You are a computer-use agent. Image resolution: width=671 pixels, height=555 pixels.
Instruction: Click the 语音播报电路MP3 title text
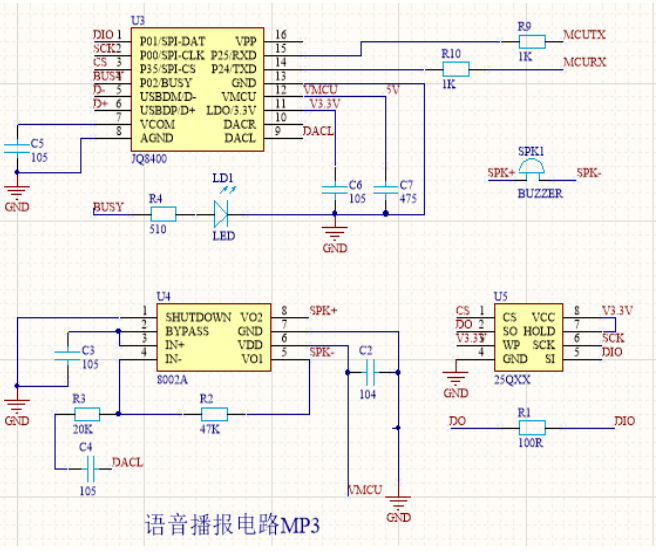232,525
